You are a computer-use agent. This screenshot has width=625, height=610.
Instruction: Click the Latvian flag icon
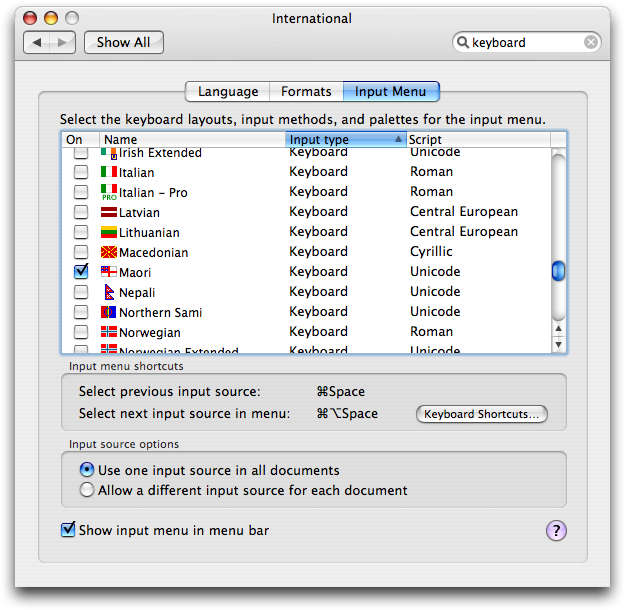pyautogui.click(x=109, y=212)
